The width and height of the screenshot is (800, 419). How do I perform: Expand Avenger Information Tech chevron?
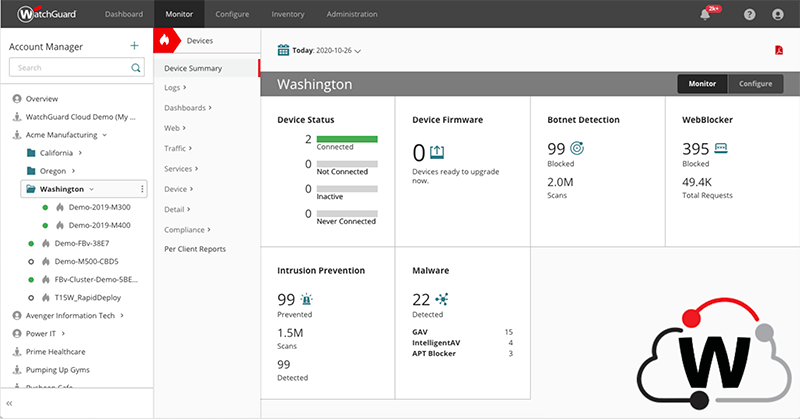point(122,315)
